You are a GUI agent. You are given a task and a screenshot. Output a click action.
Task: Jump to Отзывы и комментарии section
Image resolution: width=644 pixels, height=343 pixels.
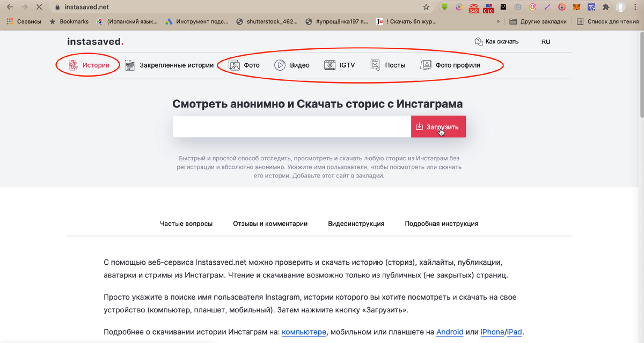click(270, 223)
